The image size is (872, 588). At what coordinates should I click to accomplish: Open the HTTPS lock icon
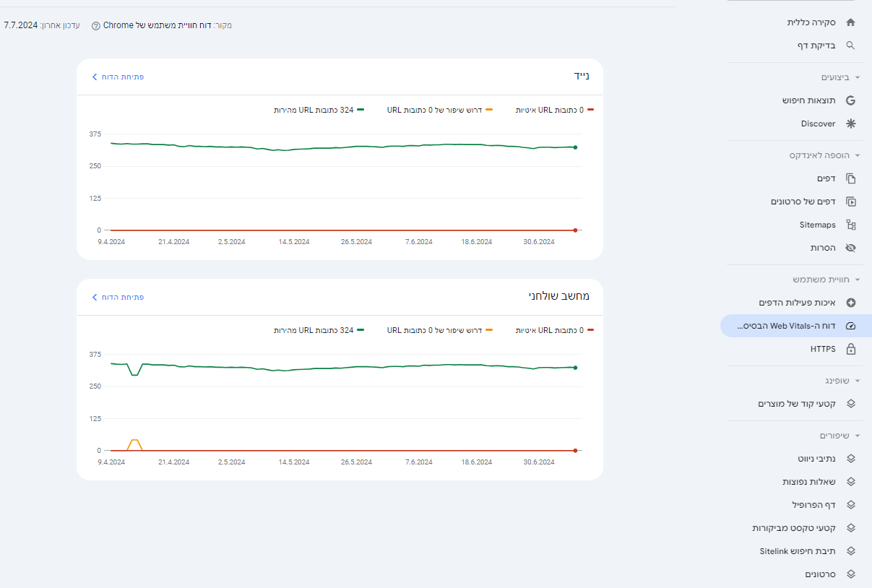[850, 349]
